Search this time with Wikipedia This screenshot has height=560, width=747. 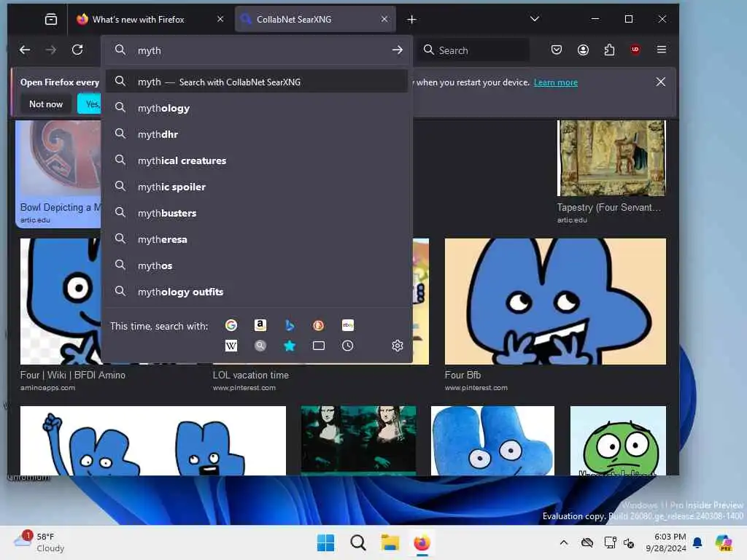click(231, 346)
